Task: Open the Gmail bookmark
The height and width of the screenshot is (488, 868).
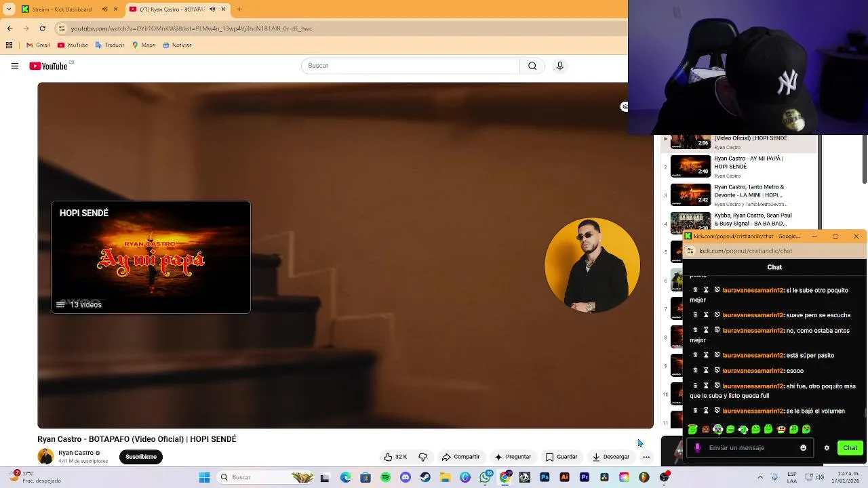Action: [x=38, y=45]
